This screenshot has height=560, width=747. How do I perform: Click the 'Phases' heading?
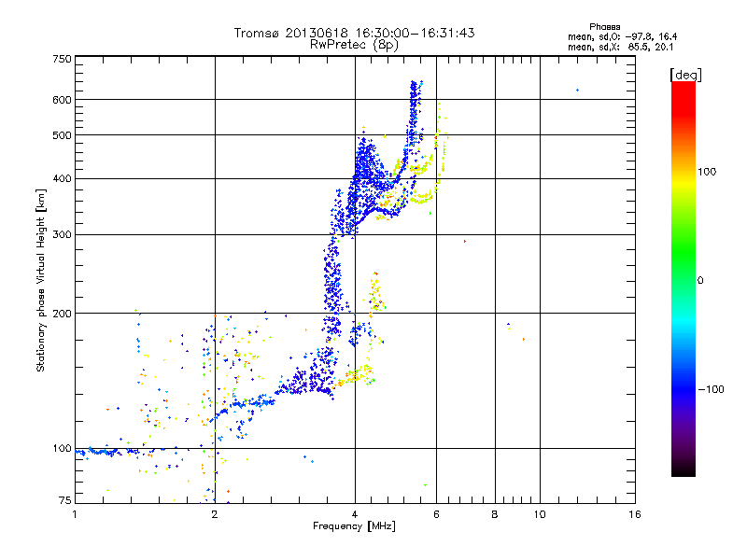pos(604,27)
